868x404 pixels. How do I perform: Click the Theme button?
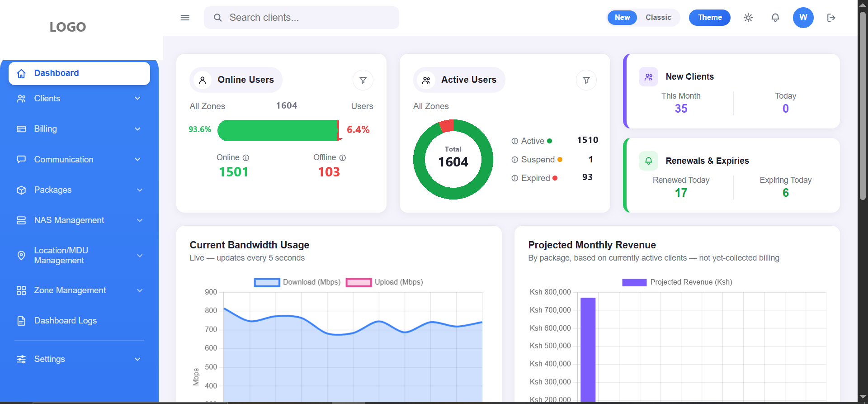pyautogui.click(x=710, y=18)
